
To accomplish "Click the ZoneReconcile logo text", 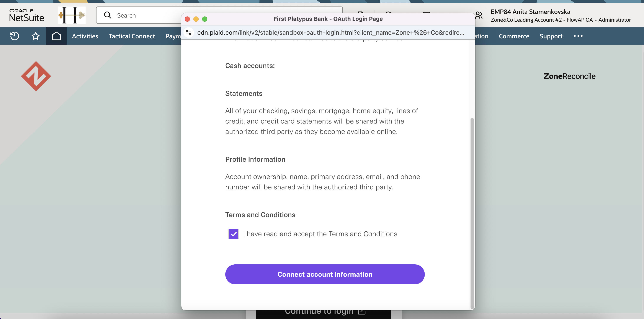I will pyautogui.click(x=569, y=76).
